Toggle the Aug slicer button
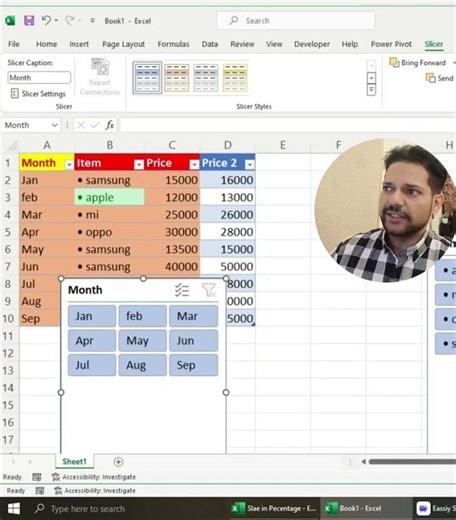The height and width of the screenshot is (520, 456). click(x=142, y=365)
